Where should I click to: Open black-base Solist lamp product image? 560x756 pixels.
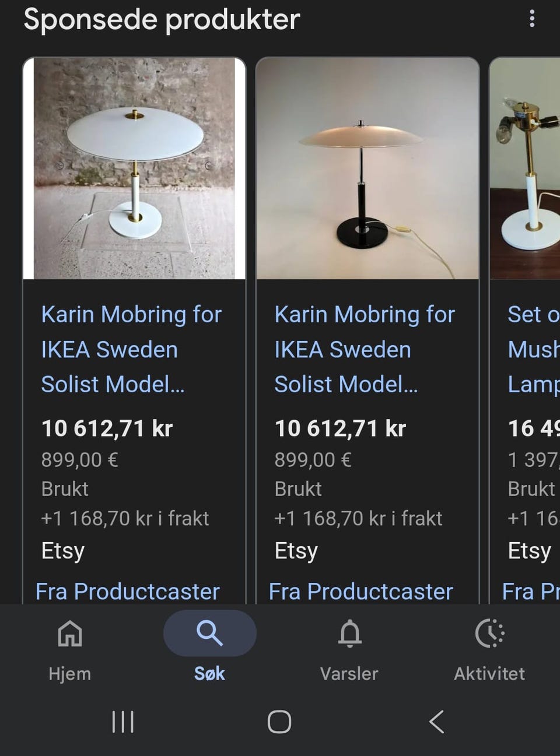[x=367, y=168]
